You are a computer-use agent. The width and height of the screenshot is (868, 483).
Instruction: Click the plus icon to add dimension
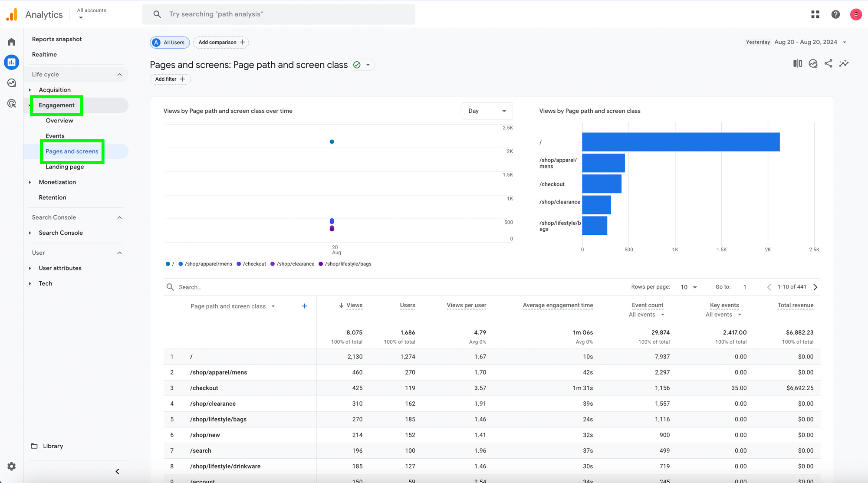click(x=305, y=306)
